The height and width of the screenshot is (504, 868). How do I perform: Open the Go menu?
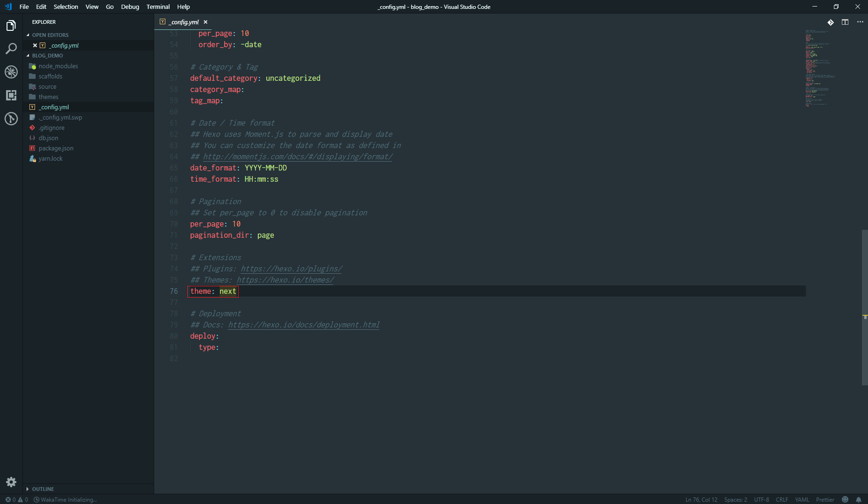click(x=110, y=7)
